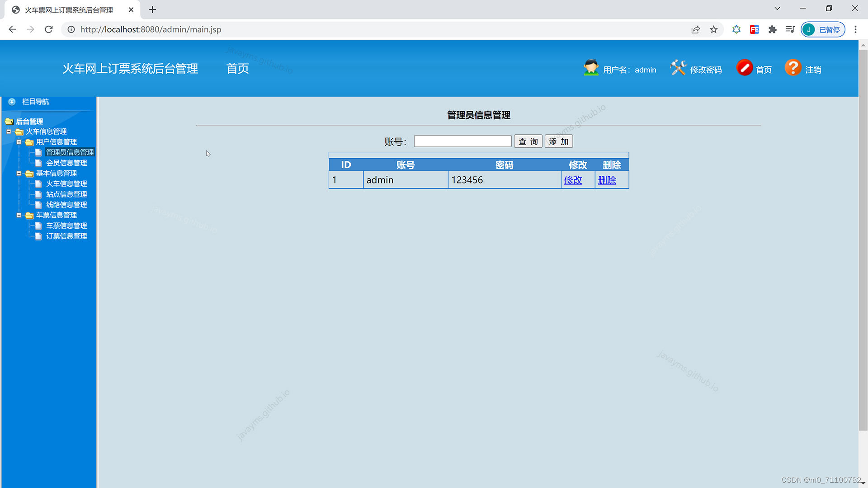This screenshot has height=488, width=868.
Task: Click into the 账号 search input field
Action: click(x=462, y=141)
